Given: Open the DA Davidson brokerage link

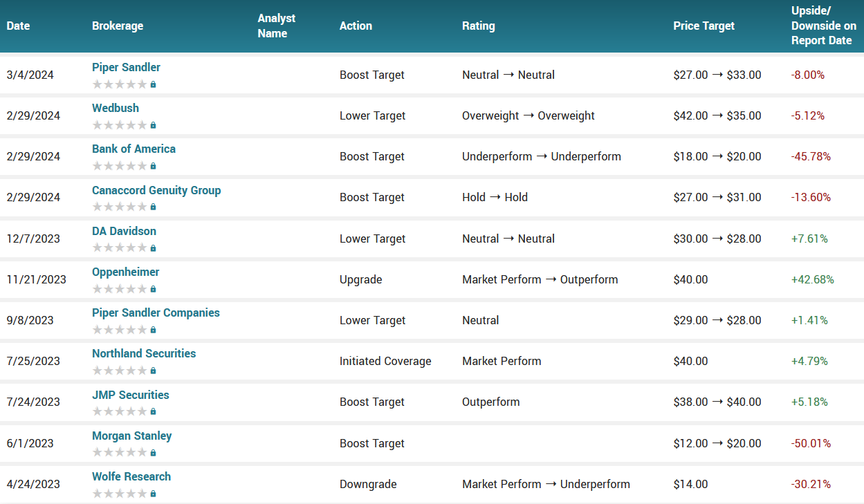Looking at the screenshot, I should click(124, 231).
